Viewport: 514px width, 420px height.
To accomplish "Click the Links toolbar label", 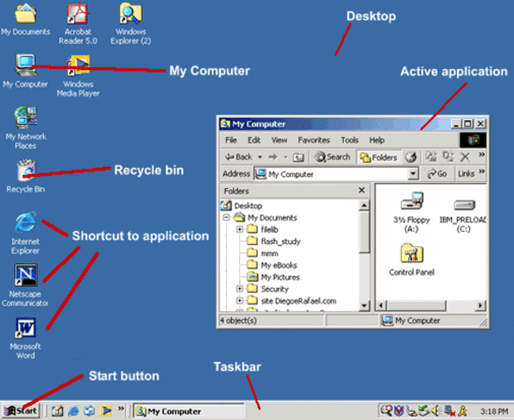I will [466, 173].
